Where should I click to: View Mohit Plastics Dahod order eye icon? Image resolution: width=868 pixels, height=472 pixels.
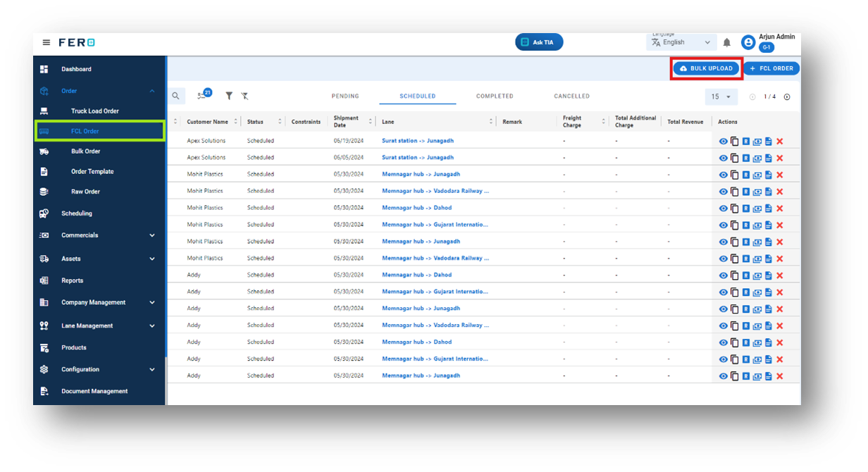(x=723, y=209)
